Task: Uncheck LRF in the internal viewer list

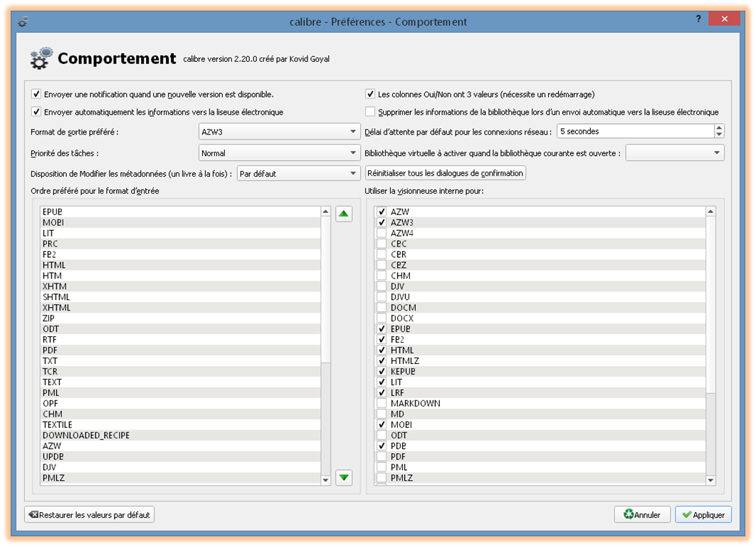Action: (x=382, y=392)
